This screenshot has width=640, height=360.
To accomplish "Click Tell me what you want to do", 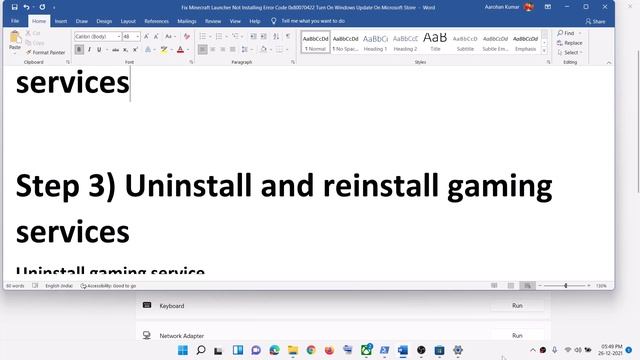I will tap(313, 21).
